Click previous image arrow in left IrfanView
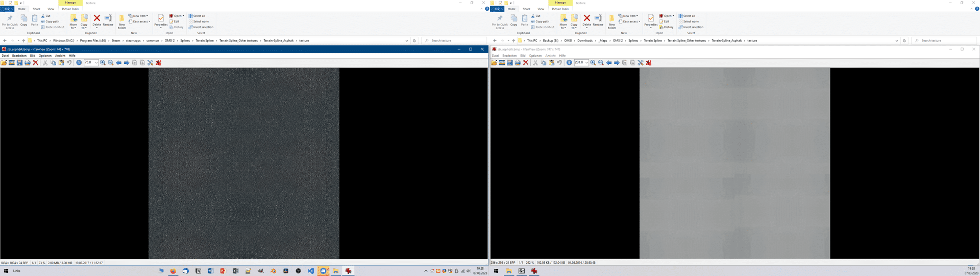The height and width of the screenshot is (276, 980). click(118, 63)
